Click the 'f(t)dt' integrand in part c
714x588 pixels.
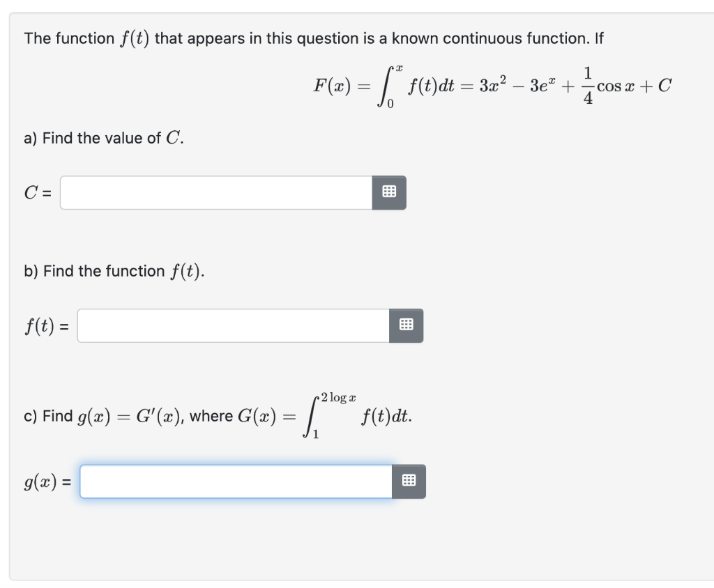tap(386, 416)
